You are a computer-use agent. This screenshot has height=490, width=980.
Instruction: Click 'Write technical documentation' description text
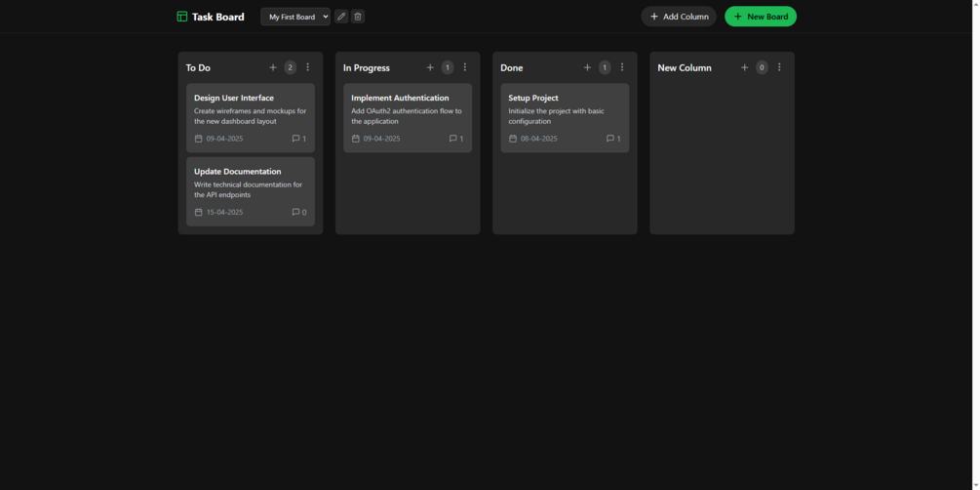248,189
